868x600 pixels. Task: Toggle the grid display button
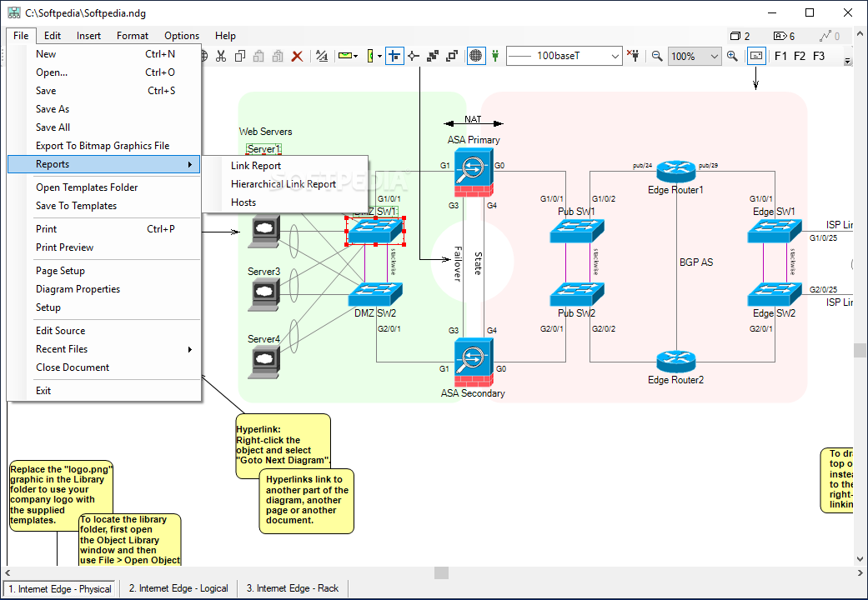[476, 56]
